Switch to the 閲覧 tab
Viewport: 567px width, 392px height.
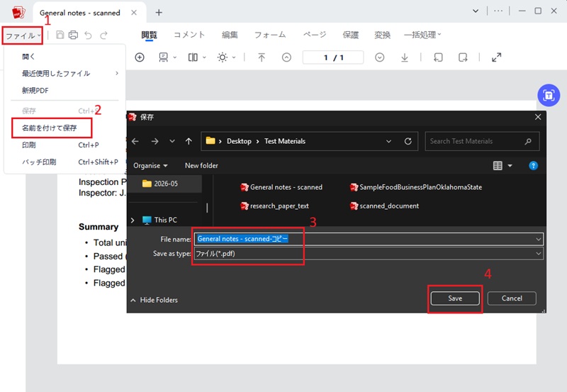coord(149,35)
